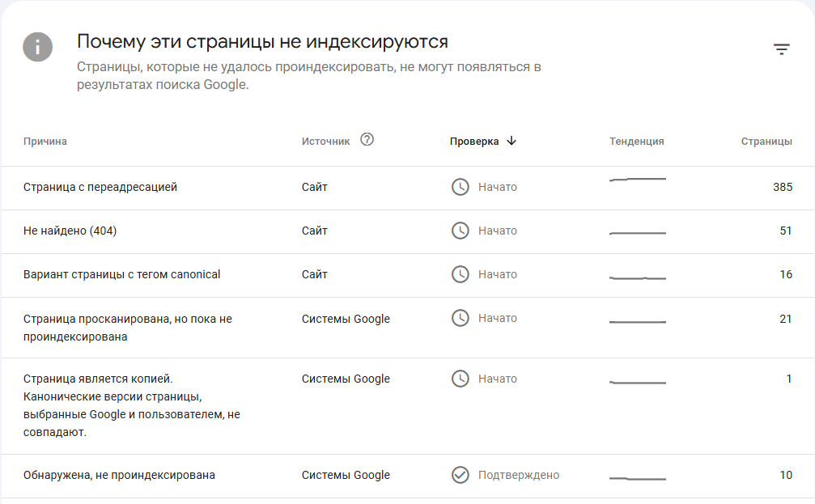Screen dimensions: 815x504
Task: Open Страница просканирована, но пока не проиндексирована
Action: 408,328
